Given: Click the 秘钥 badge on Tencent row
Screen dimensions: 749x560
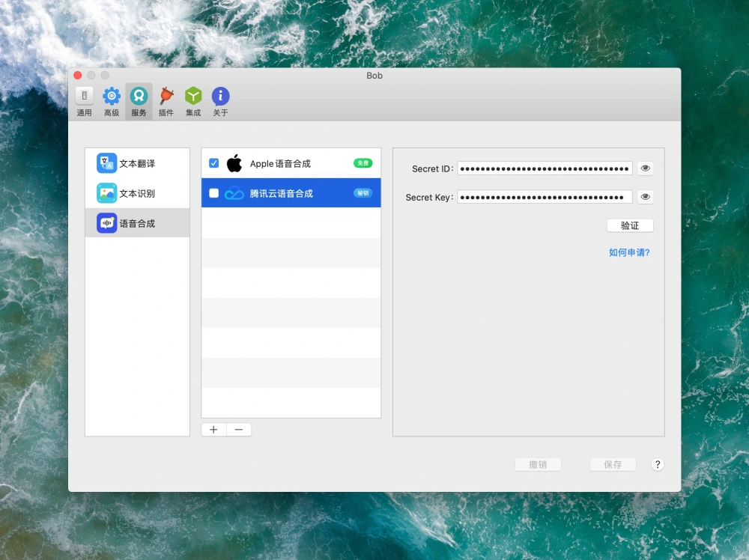Looking at the screenshot, I should pyautogui.click(x=363, y=193).
